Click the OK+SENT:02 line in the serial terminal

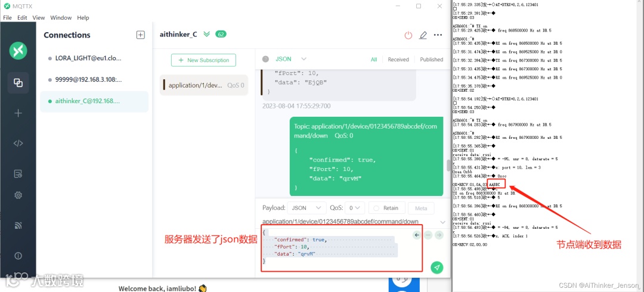click(462, 90)
